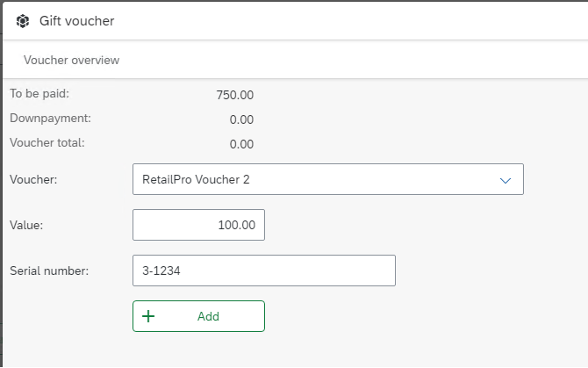Expand the Voucher dropdown chevron arrow
The image size is (588, 368).
[506, 180]
